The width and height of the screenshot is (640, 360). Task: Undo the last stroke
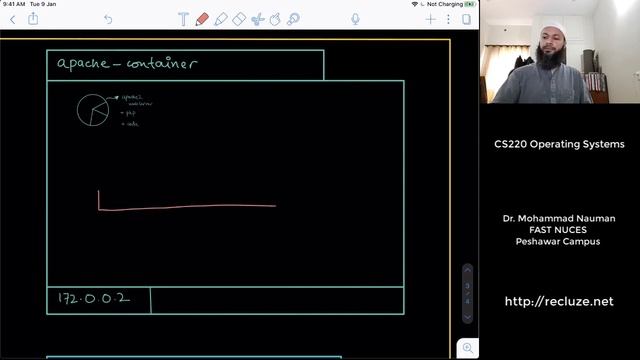pos(108,19)
